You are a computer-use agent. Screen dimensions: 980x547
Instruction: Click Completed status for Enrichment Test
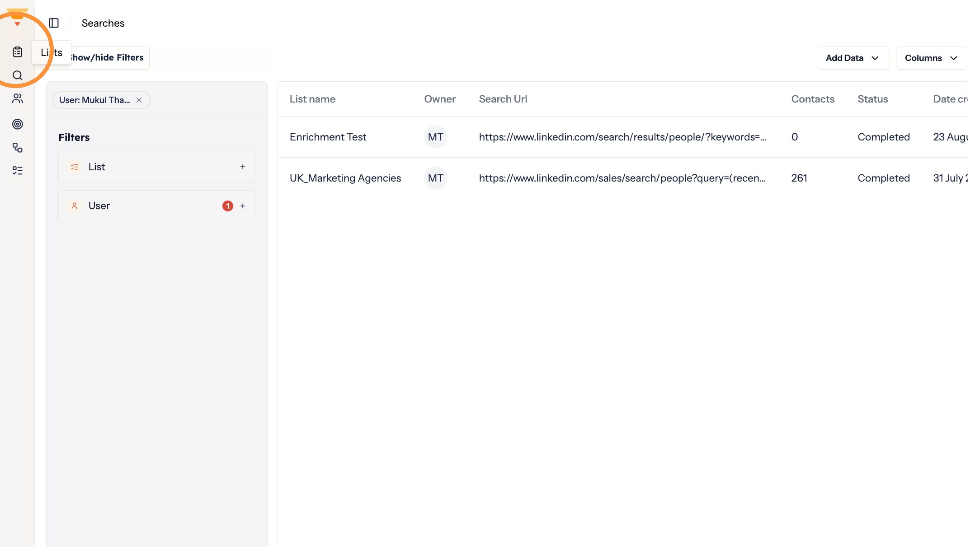click(884, 137)
